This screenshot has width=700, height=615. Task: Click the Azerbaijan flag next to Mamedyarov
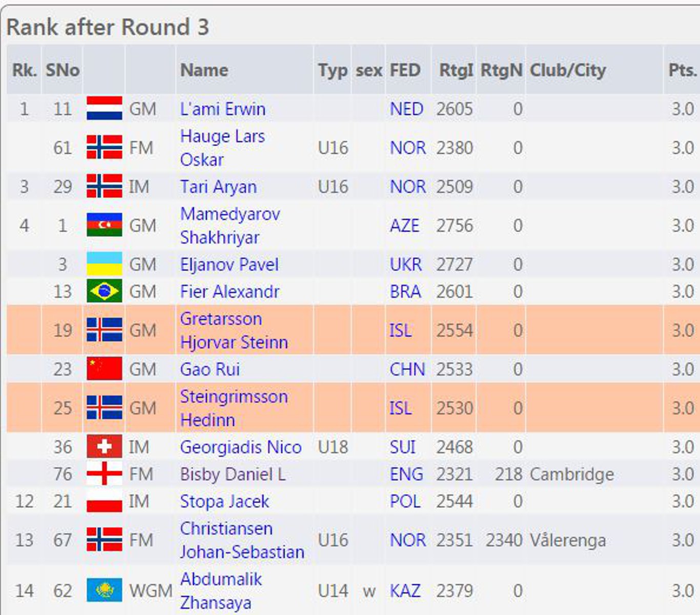coord(105,225)
